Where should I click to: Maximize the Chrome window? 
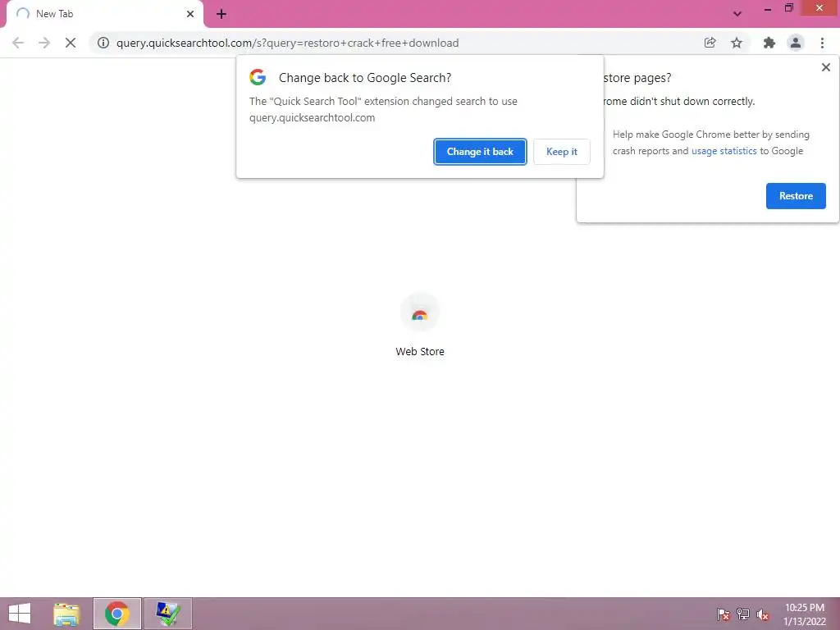click(788, 8)
